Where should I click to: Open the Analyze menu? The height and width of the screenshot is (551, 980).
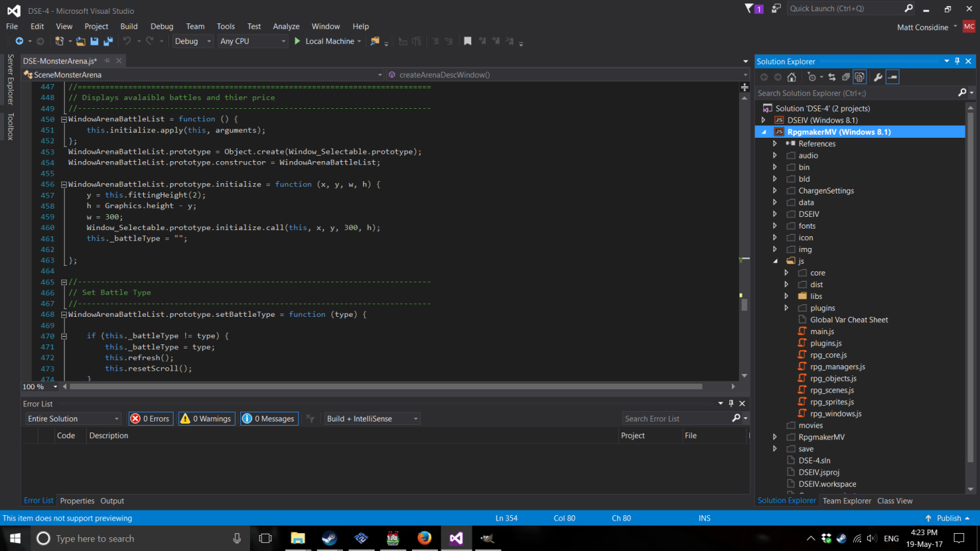click(286, 26)
